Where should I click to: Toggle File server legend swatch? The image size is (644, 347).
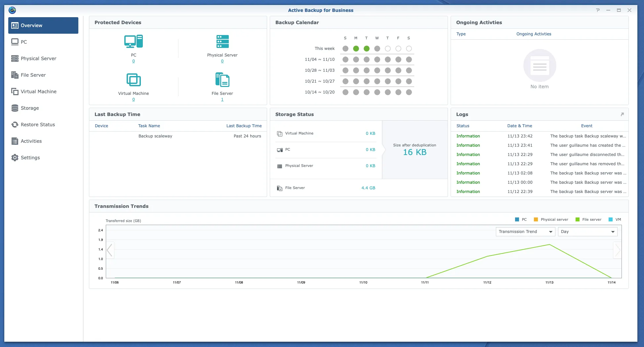point(578,219)
